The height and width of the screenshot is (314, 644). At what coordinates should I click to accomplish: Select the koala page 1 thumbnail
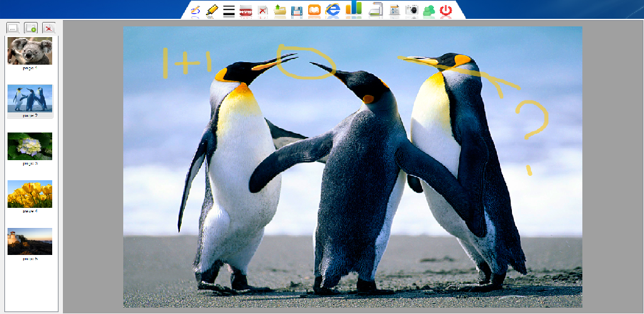tap(30, 51)
